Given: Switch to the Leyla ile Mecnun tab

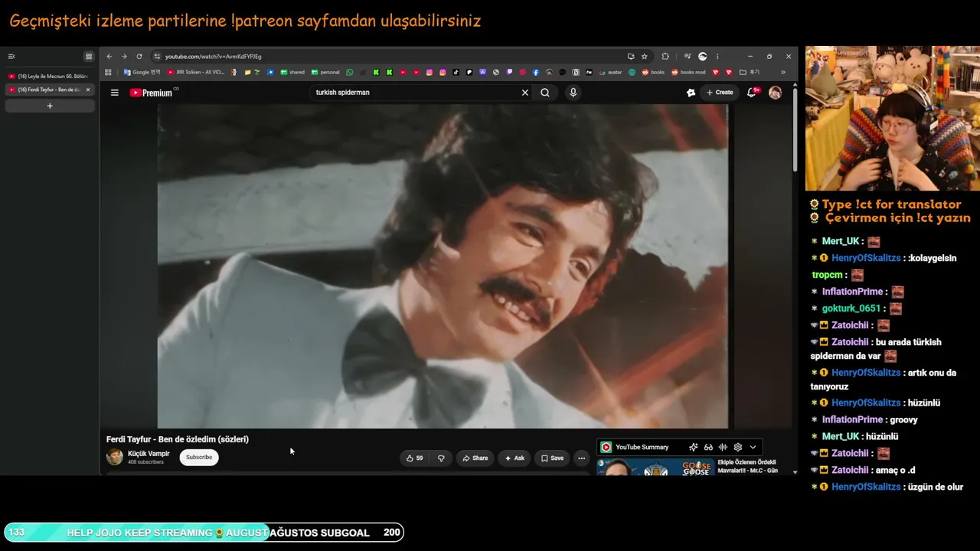Looking at the screenshot, I should (x=50, y=77).
